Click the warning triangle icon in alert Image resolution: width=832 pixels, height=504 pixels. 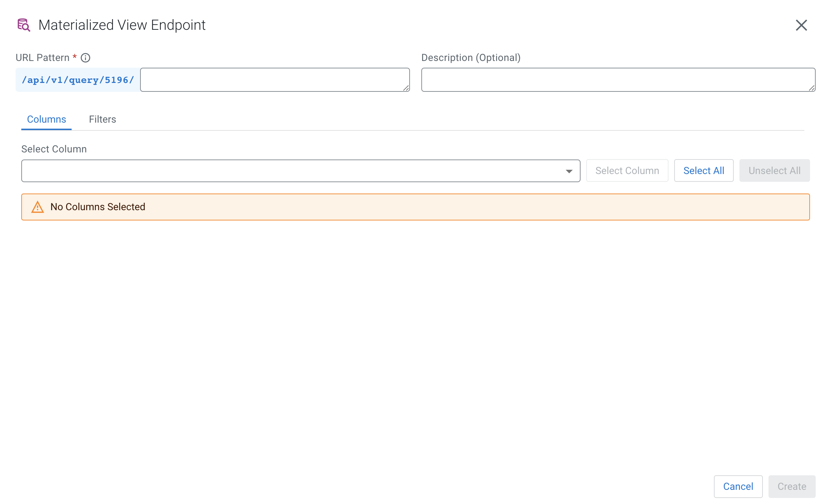tap(38, 207)
